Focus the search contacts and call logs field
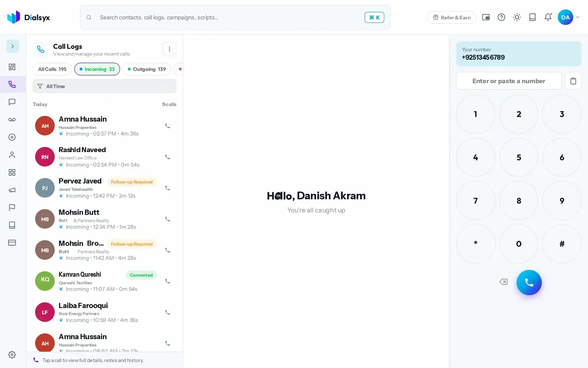The image size is (588, 368). [x=235, y=17]
